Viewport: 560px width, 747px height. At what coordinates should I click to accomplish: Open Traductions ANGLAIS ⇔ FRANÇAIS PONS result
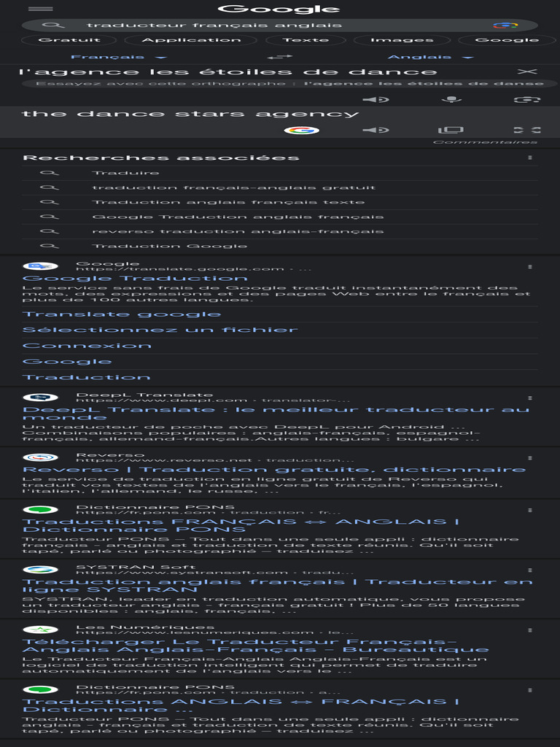tap(241, 705)
